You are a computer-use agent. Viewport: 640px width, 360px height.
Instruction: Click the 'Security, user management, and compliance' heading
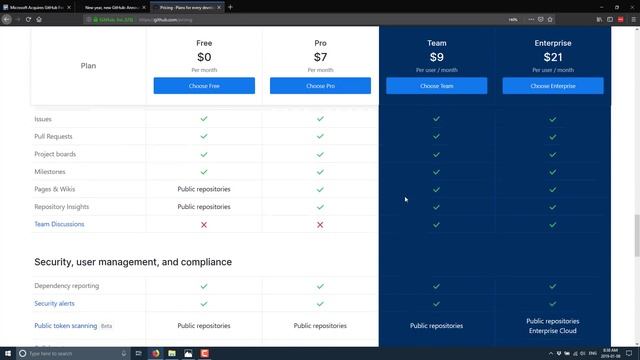133,262
